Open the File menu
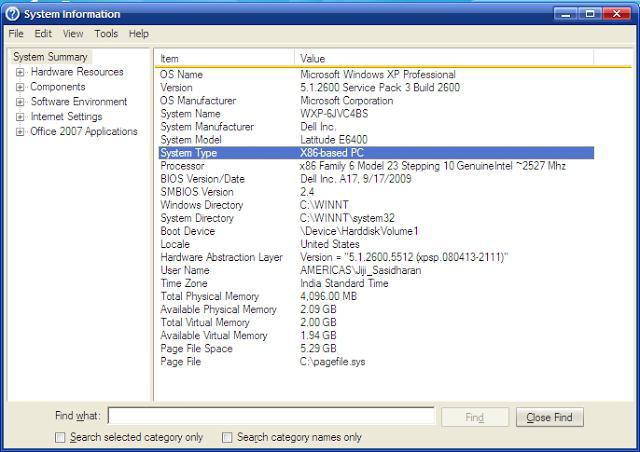This screenshot has width=640, height=452. 16,33
